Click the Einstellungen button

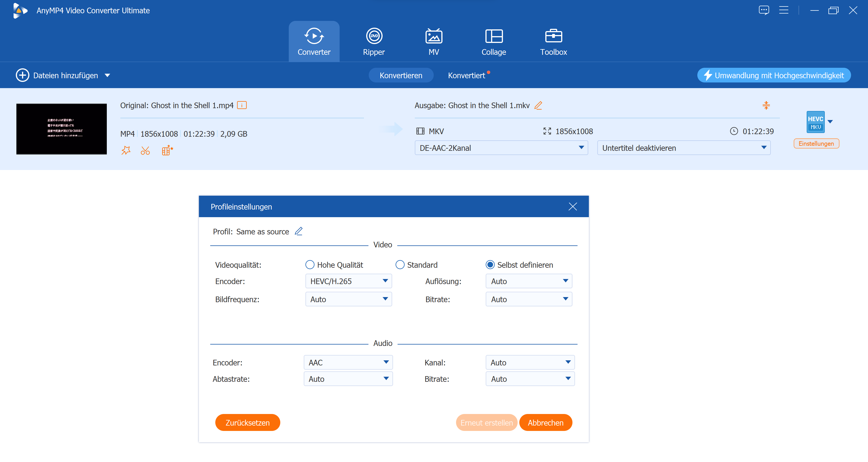tap(816, 143)
